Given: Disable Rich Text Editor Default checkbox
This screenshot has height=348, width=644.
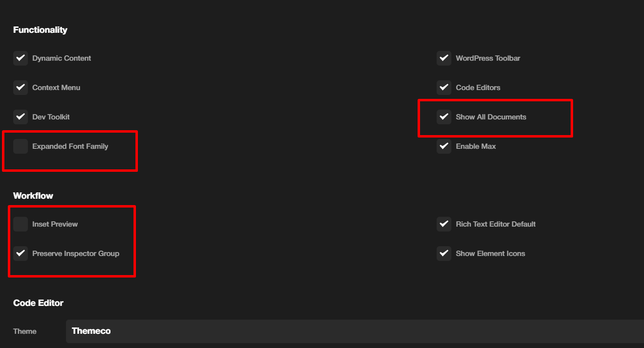Looking at the screenshot, I should point(444,224).
